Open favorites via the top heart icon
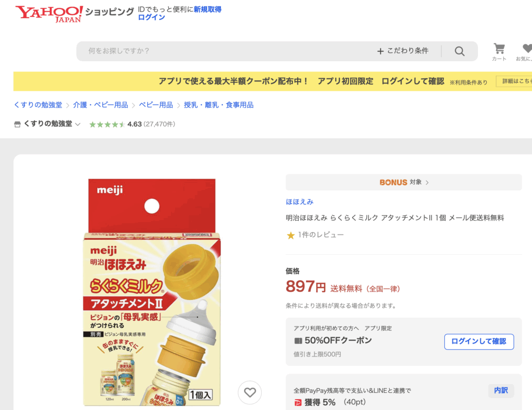Viewport: 532px width, 410px height. click(526, 49)
